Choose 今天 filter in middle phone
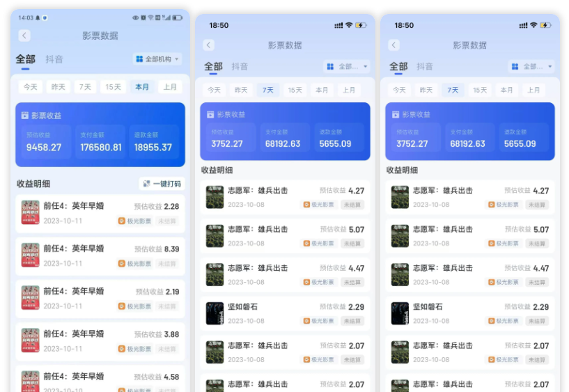 click(214, 90)
